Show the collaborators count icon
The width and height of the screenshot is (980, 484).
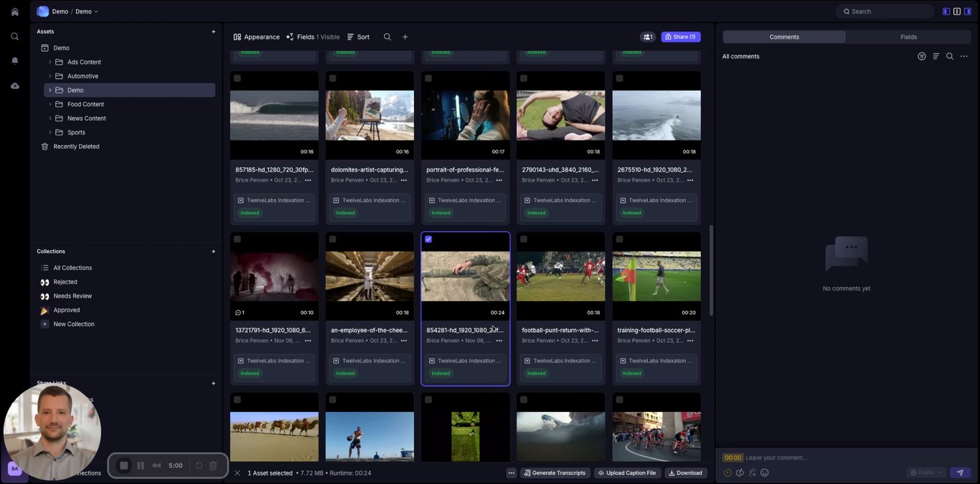(648, 37)
